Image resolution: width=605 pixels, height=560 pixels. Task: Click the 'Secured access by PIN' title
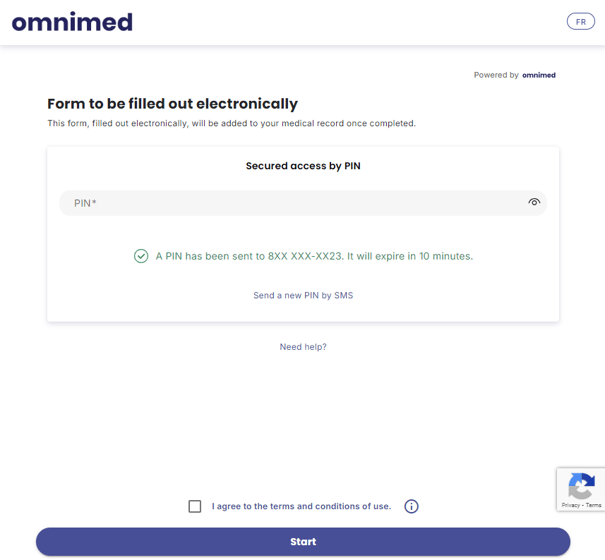point(303,166)
